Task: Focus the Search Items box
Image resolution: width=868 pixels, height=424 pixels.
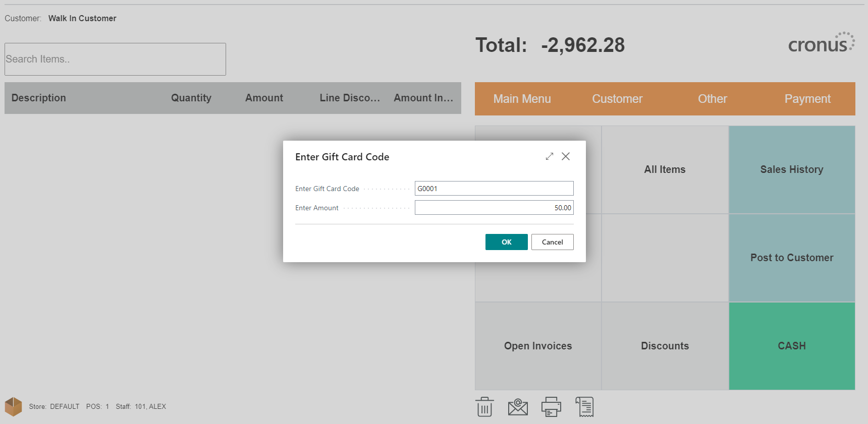Action: coord(115,59)
